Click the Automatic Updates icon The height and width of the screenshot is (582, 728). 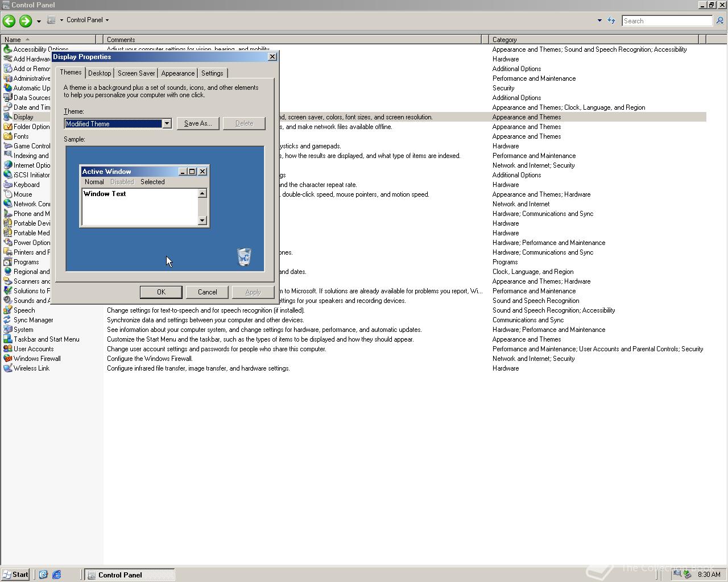[7, 88]
